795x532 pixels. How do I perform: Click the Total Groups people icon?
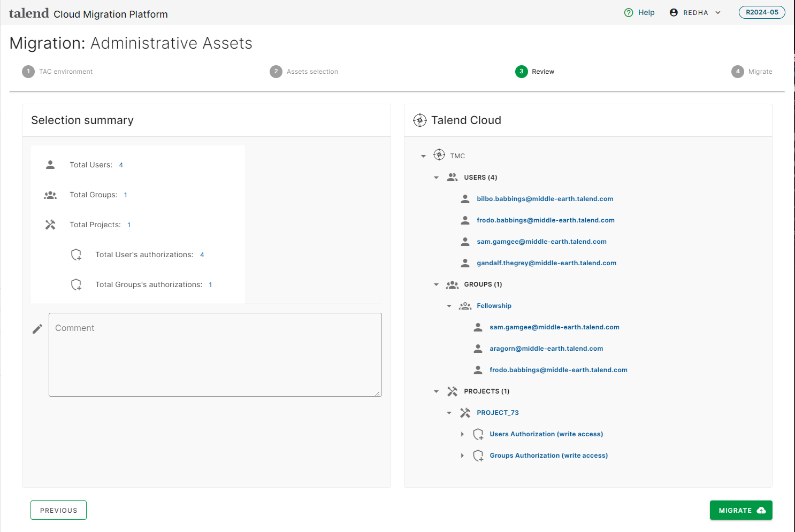[x=50, y=195]
